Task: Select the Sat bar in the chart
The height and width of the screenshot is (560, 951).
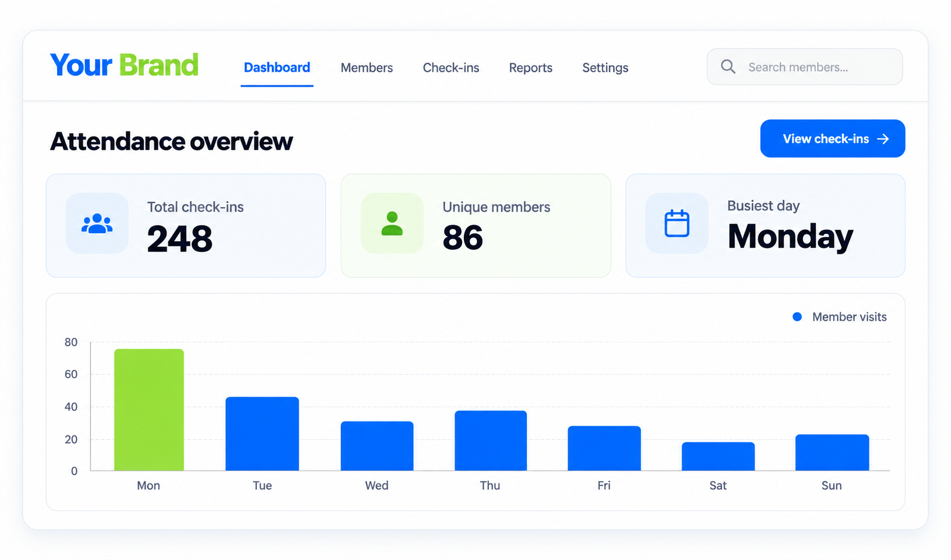Action: pos(718,456)
